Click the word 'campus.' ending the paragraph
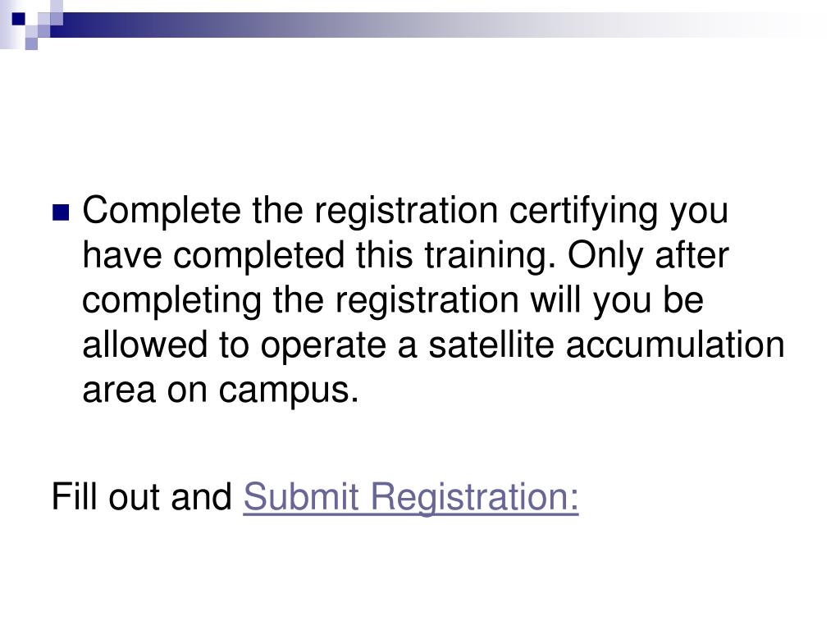This screenshot has height=630, width=840. tap(288, 390)
